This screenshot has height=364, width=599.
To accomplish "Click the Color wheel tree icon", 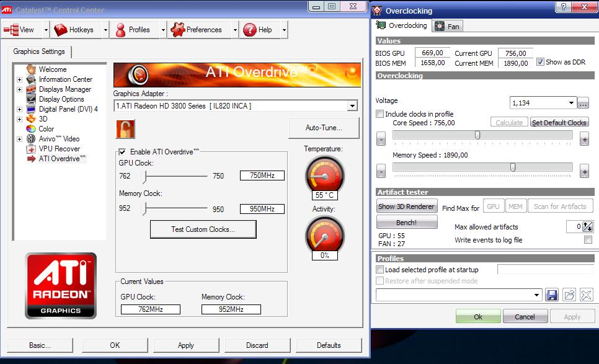I will (31, 129).
